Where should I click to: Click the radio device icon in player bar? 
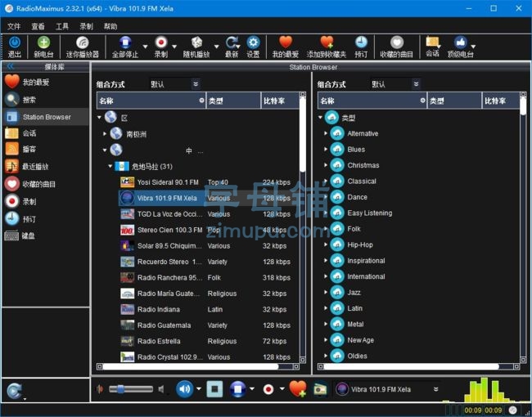(x=320, y=389)
